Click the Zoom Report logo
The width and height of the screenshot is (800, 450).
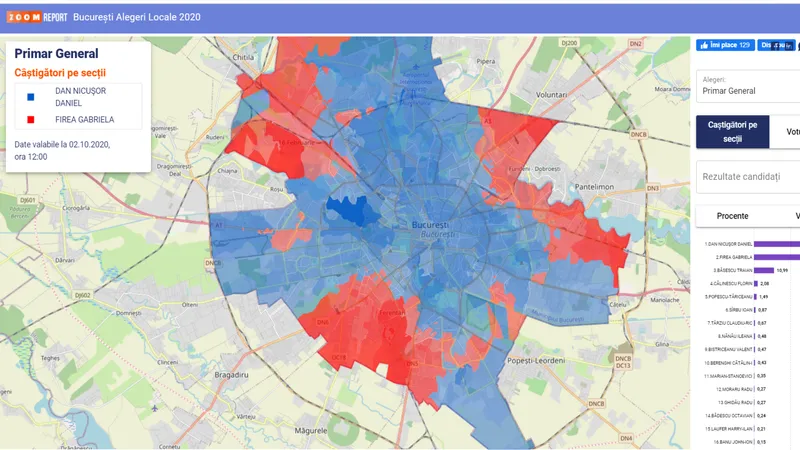pos(36,17)
